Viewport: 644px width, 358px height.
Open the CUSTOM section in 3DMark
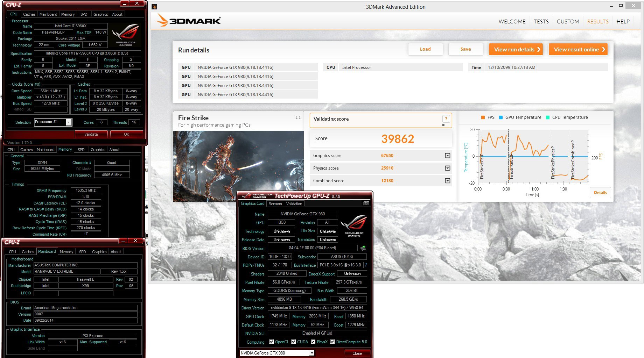coord(568,21)
